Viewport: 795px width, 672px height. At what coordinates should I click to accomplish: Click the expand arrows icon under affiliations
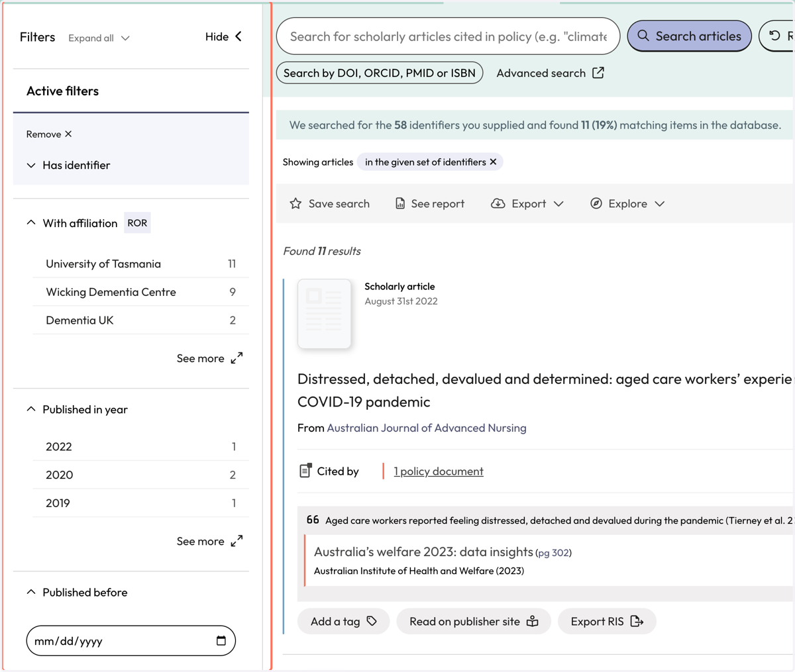click(237, 358)
